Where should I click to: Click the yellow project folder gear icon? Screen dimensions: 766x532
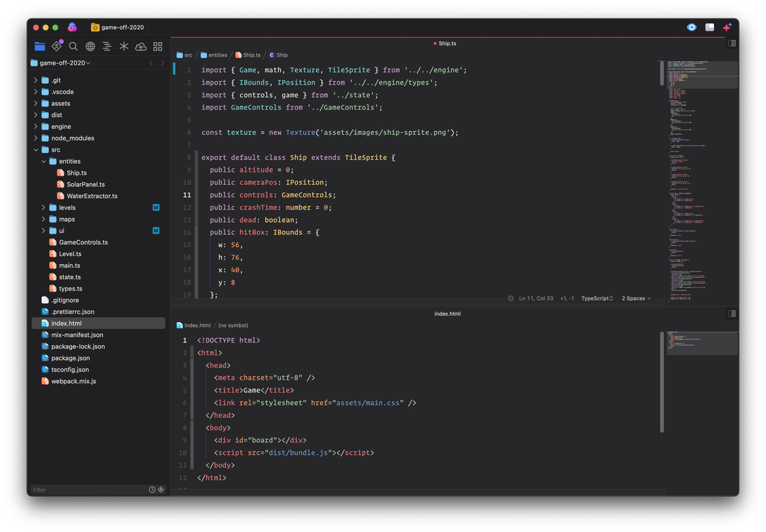click(x=95, y=27)
